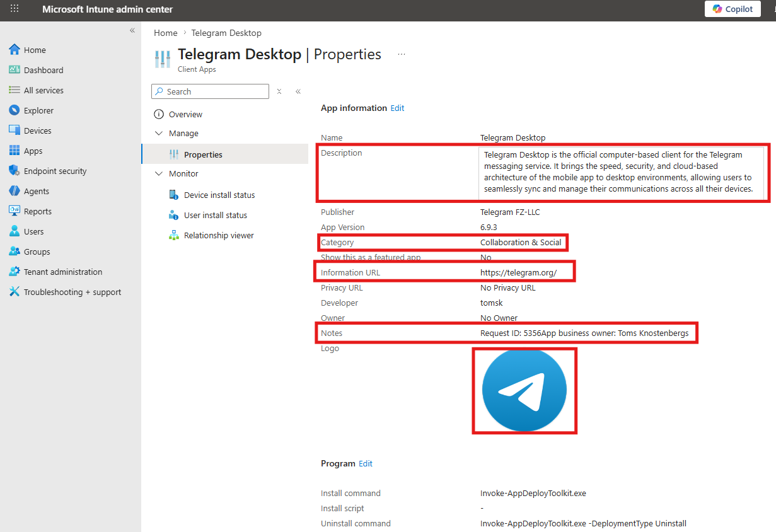Image resolution: width=776 pixels, height=532 pixels.
Task: Open Devices in navigation
Action: pyautogui.click(x=38, y=130)
